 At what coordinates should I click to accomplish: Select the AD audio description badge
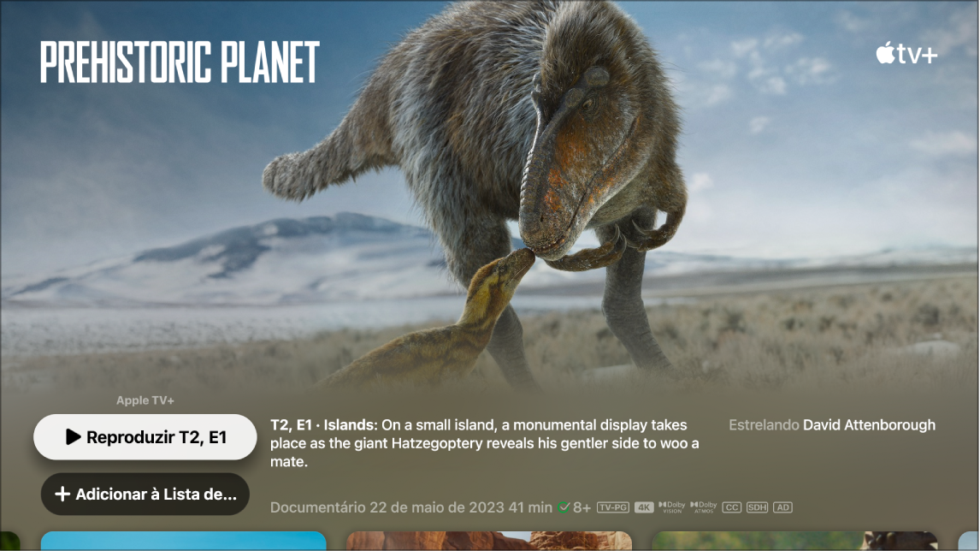(782, 507)
